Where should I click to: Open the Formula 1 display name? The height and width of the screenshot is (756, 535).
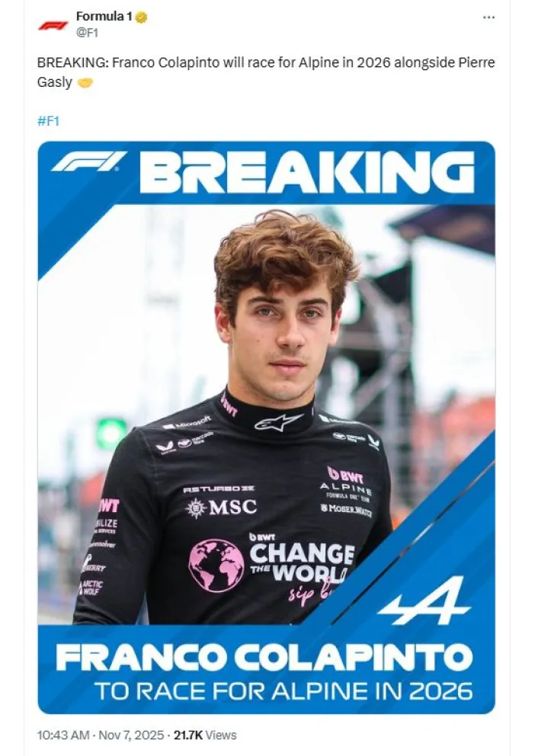[x=104, y=17]
